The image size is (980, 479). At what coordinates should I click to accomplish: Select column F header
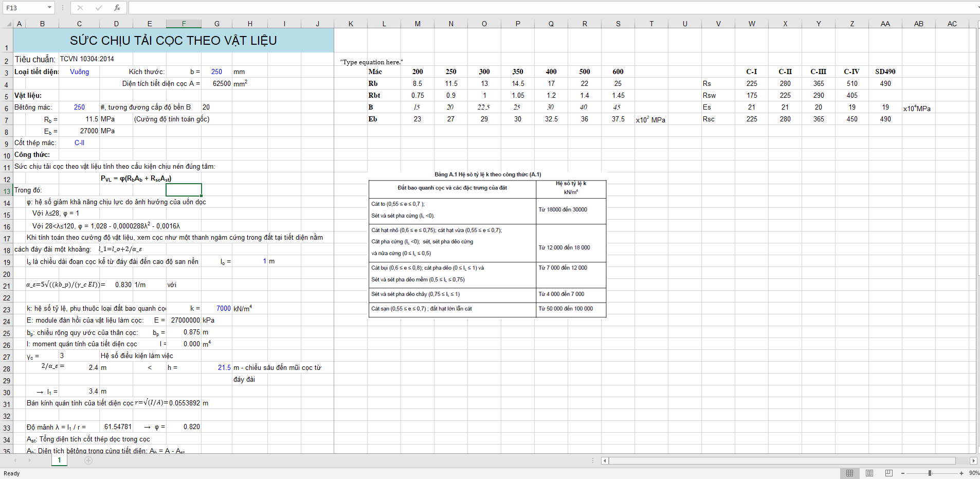[184, 24]
